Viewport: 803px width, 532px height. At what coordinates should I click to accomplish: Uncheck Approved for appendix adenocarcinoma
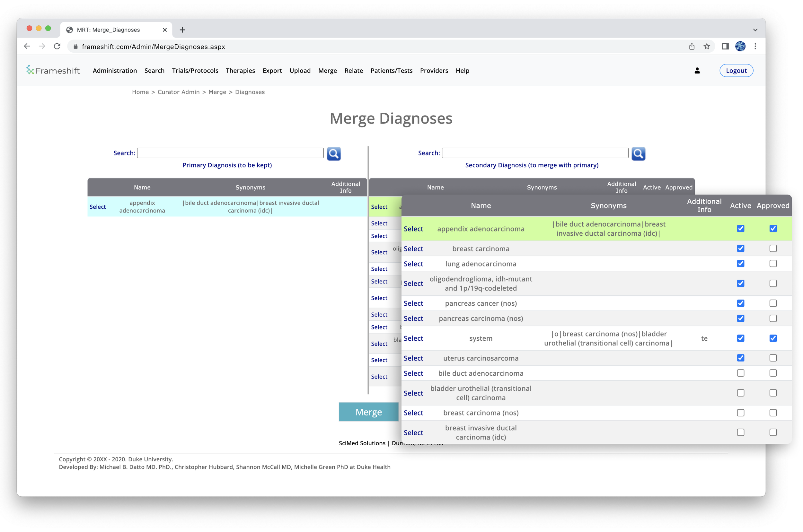773,228
